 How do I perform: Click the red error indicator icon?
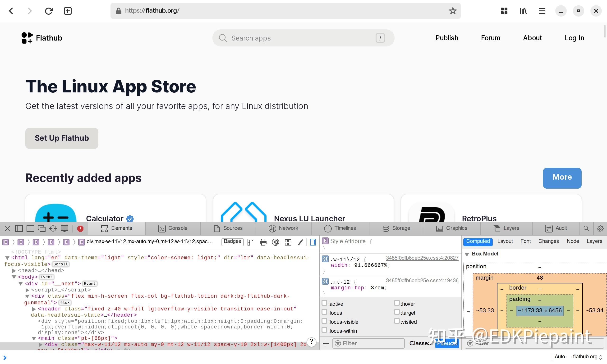[80, 229]
